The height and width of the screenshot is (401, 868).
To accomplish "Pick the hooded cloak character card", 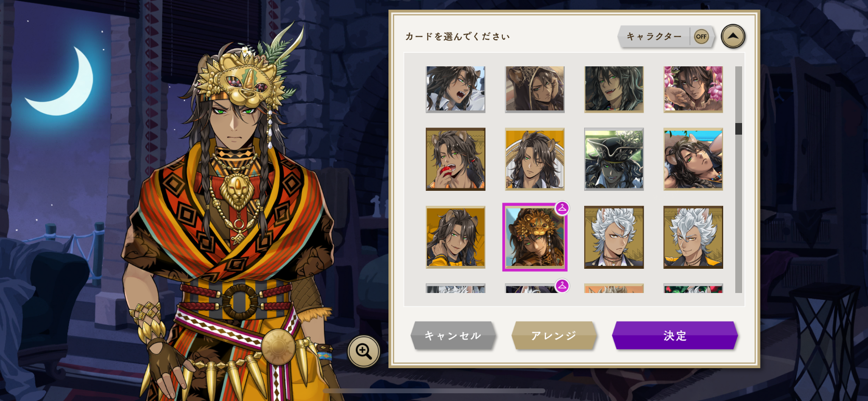I will (535, 90).
